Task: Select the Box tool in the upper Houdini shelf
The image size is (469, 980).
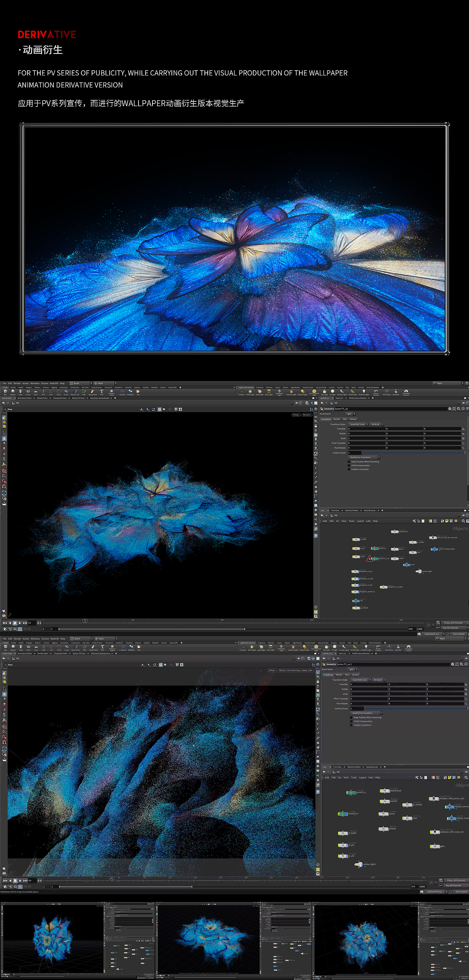Action: pyautogui.click(x=5, y=392)
